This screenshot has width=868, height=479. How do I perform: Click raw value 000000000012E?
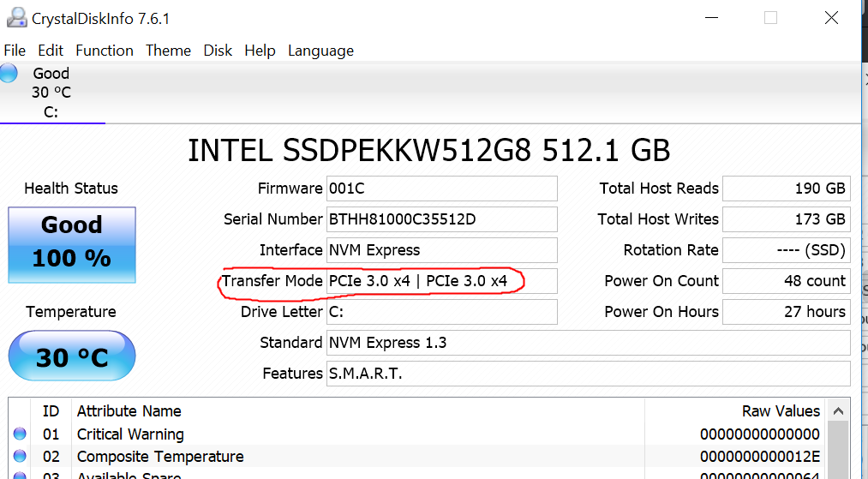point(759,457)
